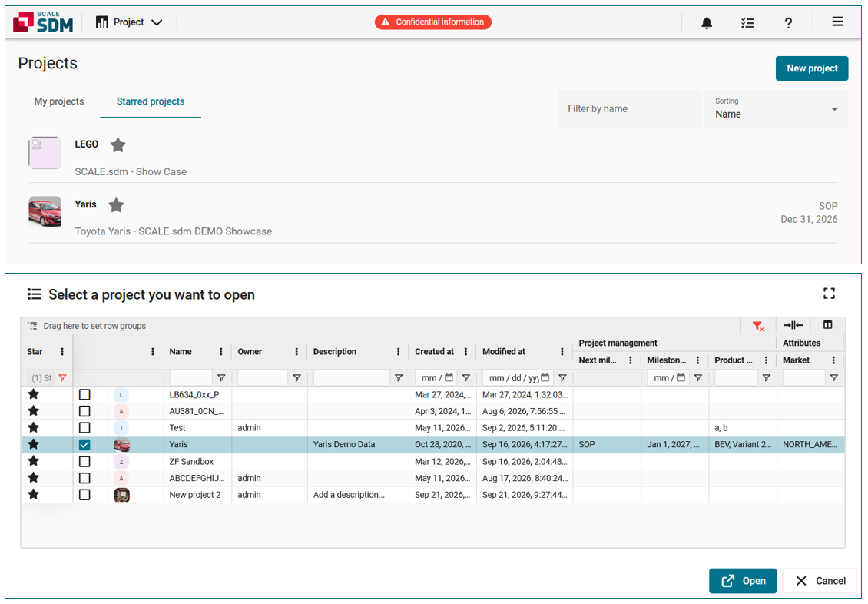Open the Yaris project title in starred list

pos(86,204)
